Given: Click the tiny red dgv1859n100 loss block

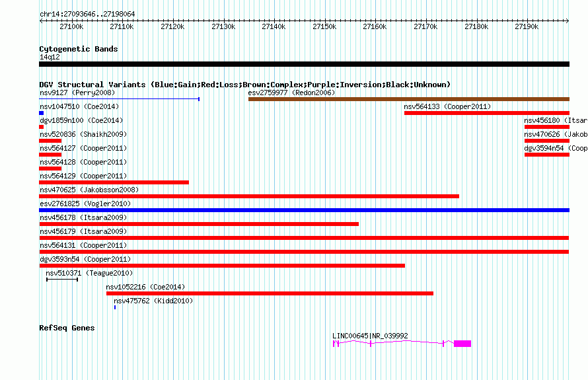Looking at the screenshot, I should [x=41, y=127].
